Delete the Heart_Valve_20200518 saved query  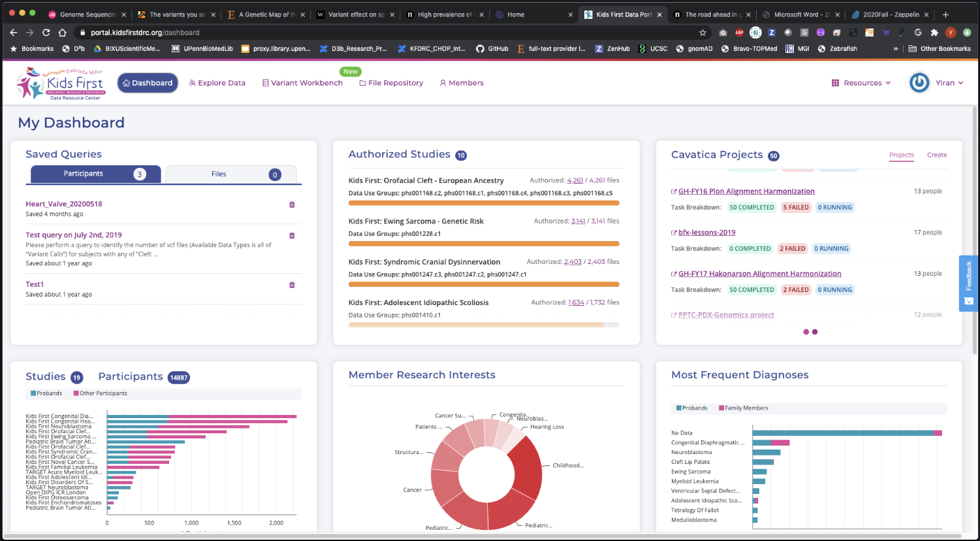[292, 205]
